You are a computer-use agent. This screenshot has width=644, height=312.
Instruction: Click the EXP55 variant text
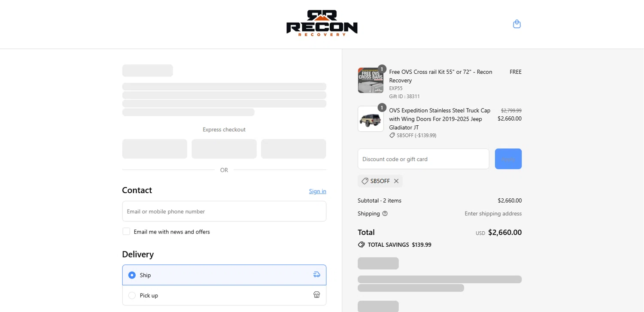click(x=396, y=88)
